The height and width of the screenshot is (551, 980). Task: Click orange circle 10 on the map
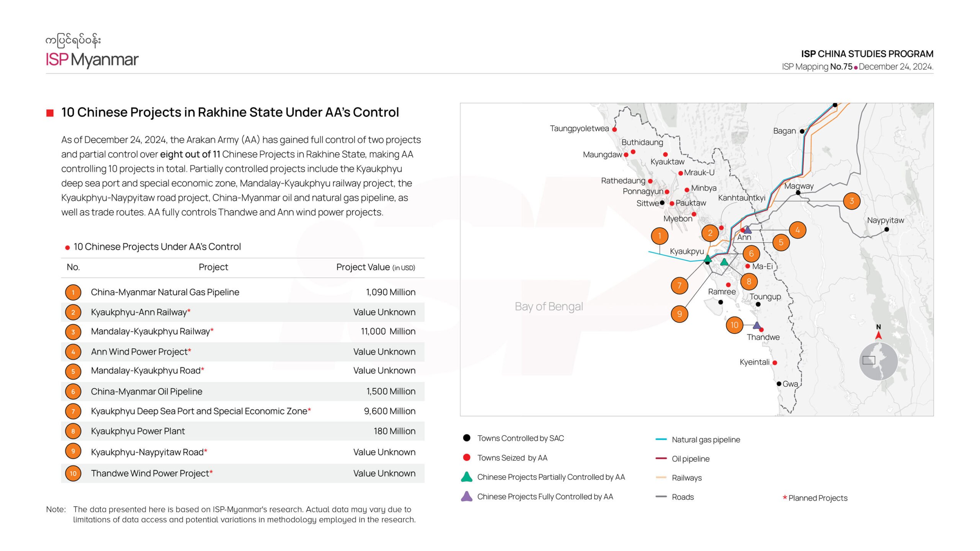coord(734,325)
